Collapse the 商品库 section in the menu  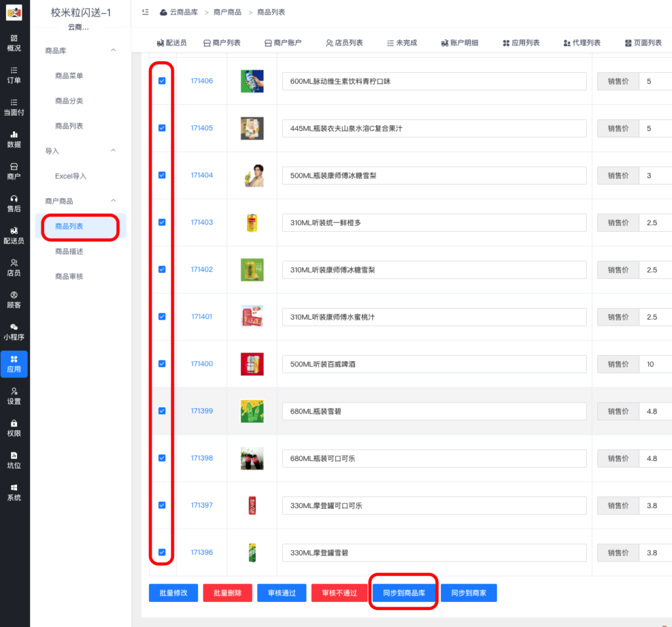[80, 50]
